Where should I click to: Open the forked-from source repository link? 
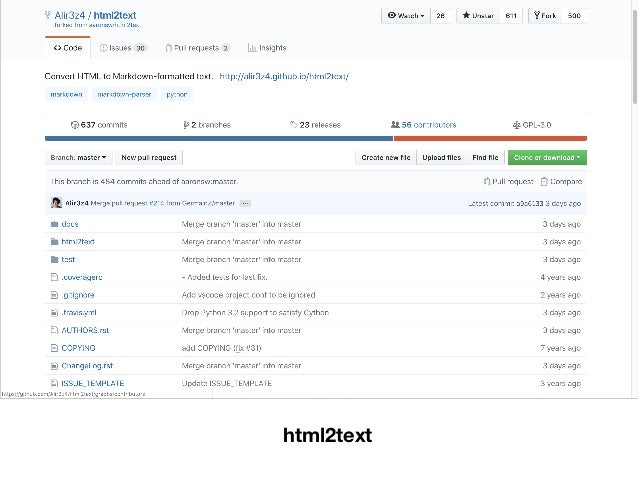coord(114,25)
